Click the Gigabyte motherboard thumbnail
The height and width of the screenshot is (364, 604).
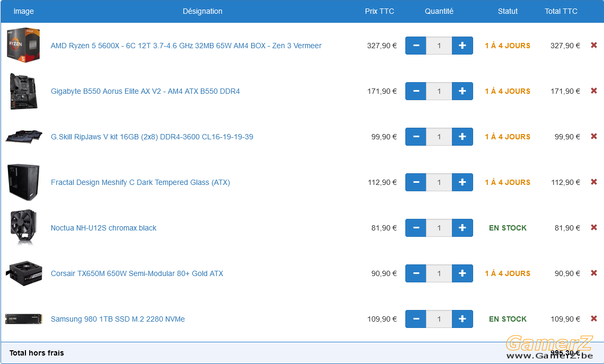pos(23,91)
